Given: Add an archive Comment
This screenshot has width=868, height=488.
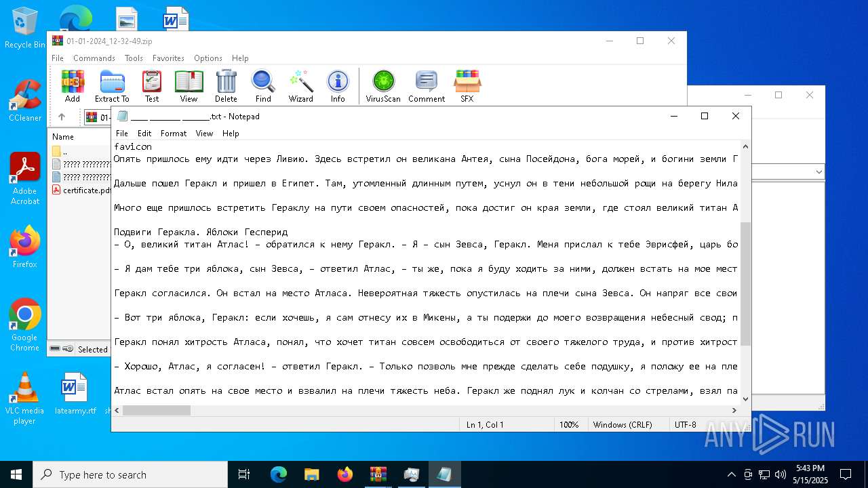Looking at the screenshot, I should point(427,86).
